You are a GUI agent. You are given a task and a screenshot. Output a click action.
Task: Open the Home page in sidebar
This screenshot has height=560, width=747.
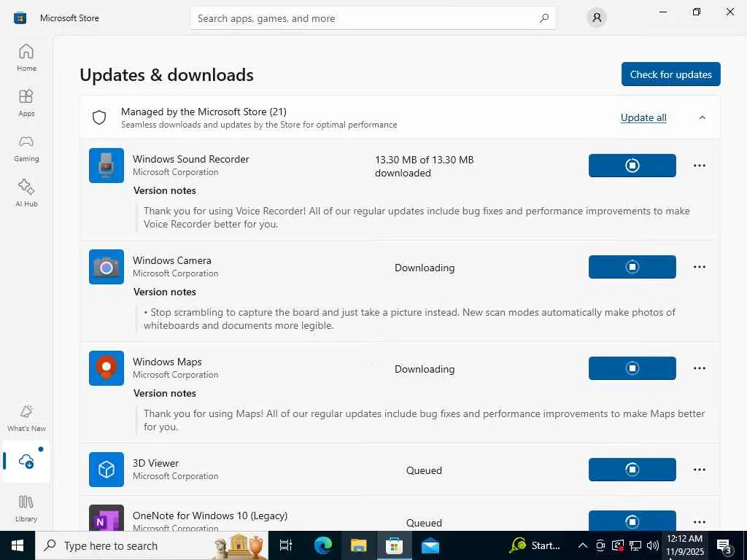click(x=26, y=57)
